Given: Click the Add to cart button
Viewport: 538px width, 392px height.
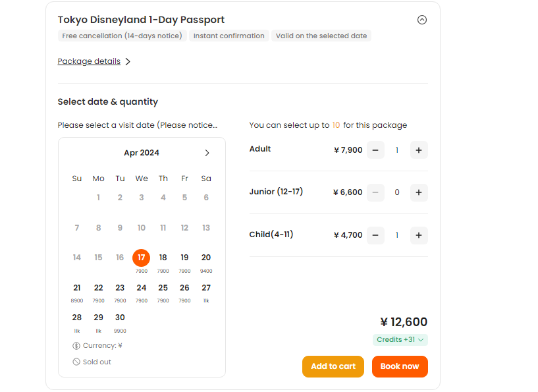Looking at the screenshot, I should 333,366.
